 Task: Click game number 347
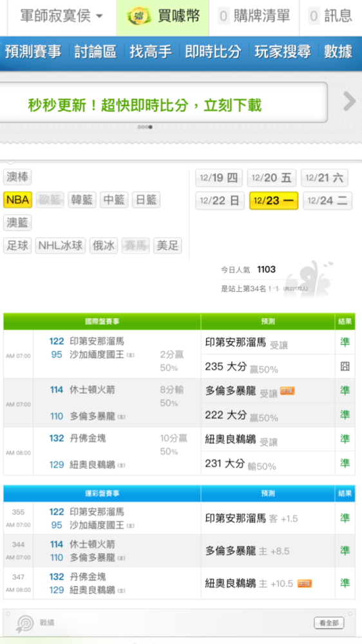tap(18, 577)
